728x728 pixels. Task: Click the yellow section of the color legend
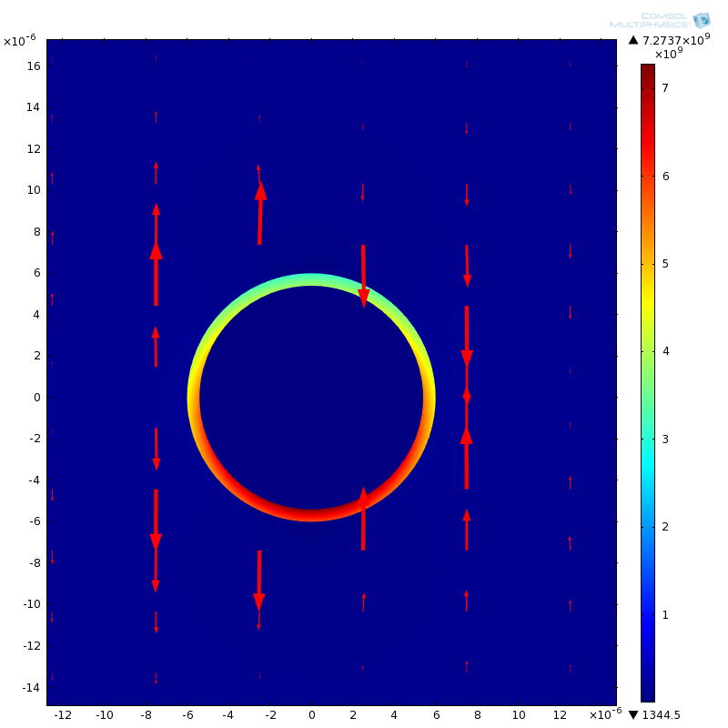point(647,291)
